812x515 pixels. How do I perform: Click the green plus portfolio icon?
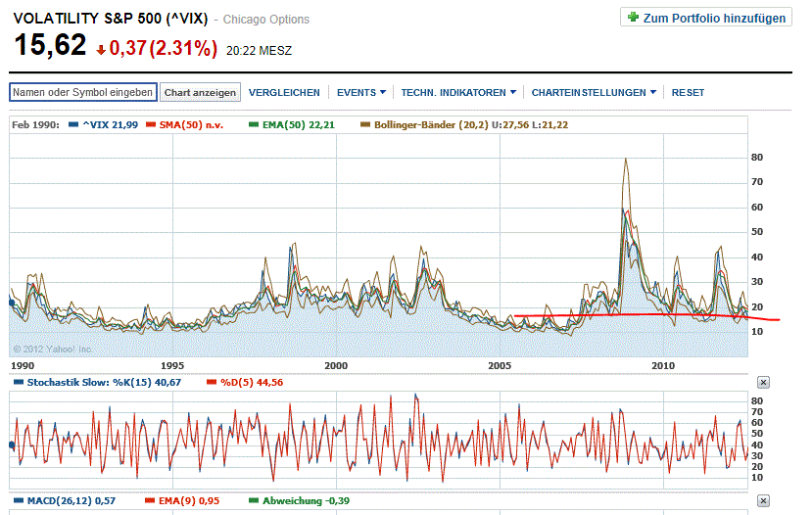pos(633,17)
